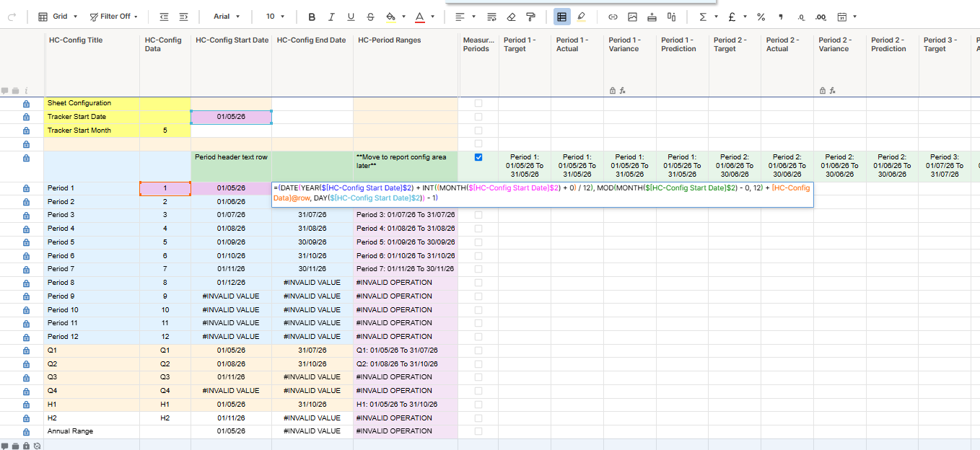Select the Q1 range text cell
The height and width of the screenshot is (450, 980).
point(406,350)
